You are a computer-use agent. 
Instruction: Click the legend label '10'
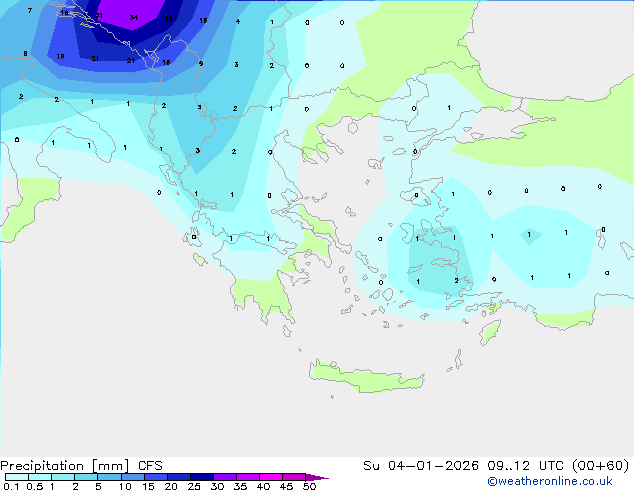pos(125,486)
